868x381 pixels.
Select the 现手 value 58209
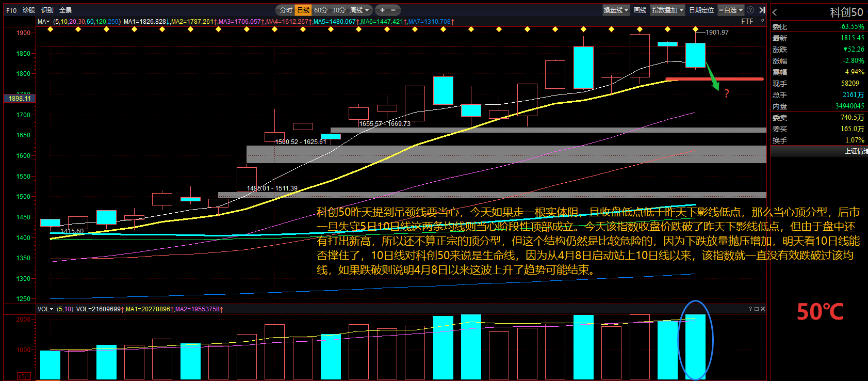850,84
